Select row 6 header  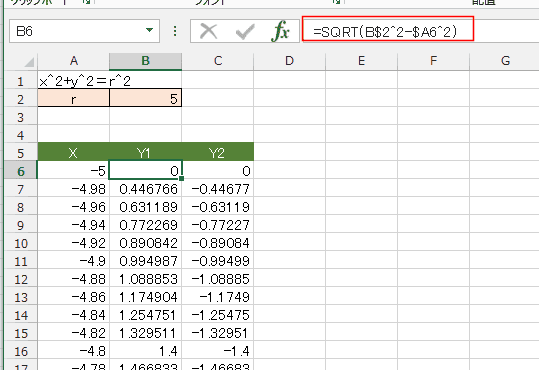(x=20, y=171)
